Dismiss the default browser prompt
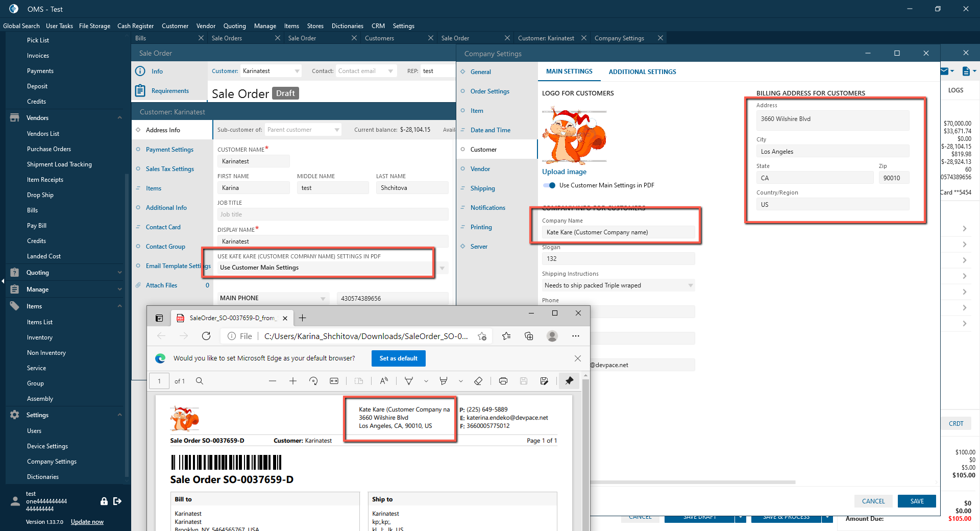The width and height of the screenshot is (980, 531). coord(578,358)
